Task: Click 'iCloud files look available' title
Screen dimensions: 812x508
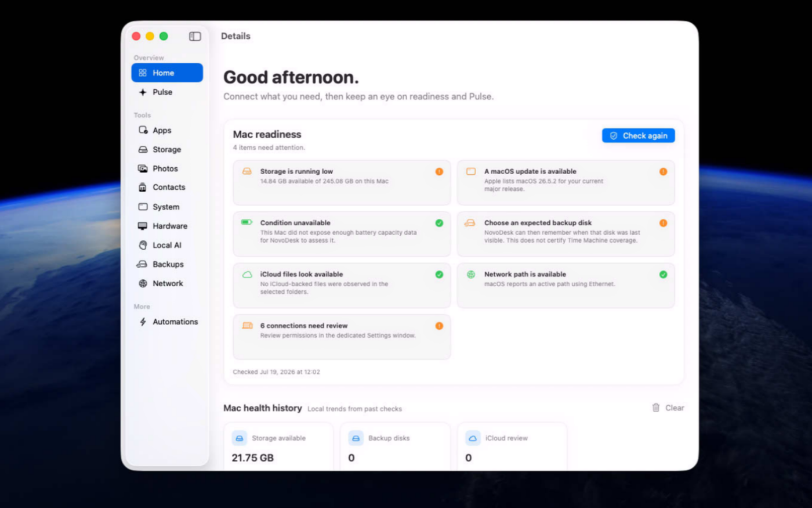Action: [x=302, y=274]
